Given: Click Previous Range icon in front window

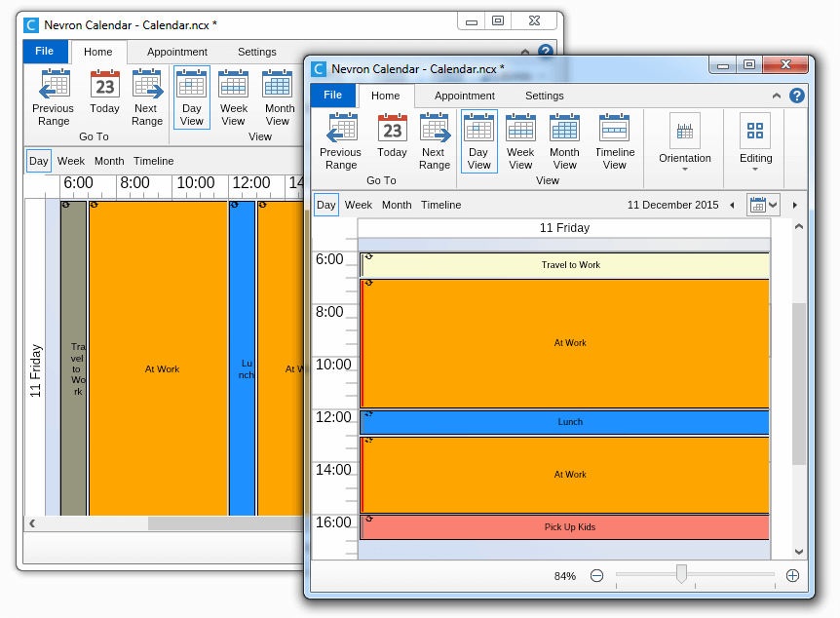Looking at the screenshot, I should (x=340, y=129).
